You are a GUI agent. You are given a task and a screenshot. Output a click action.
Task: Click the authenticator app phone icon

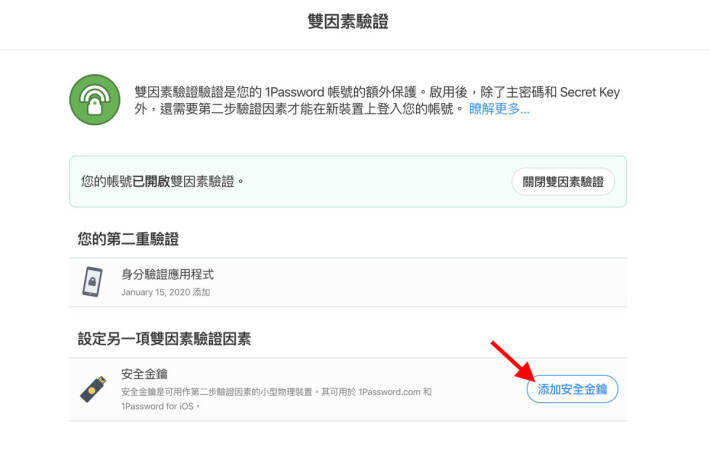[92, 282]
